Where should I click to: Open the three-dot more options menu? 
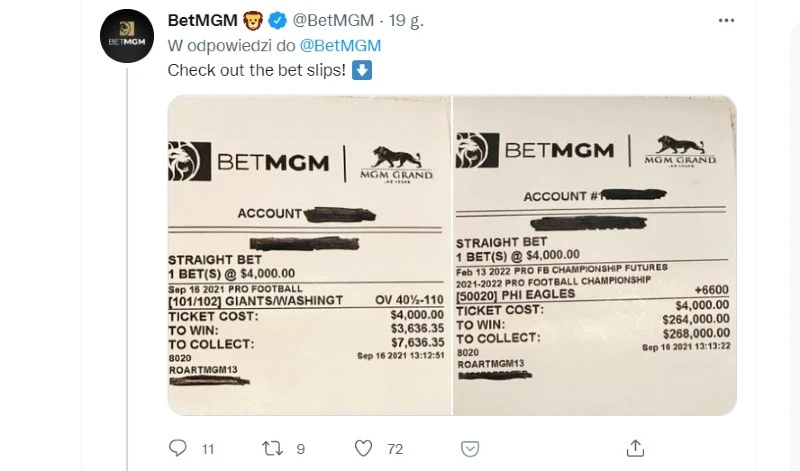click(x=724, y=19)
